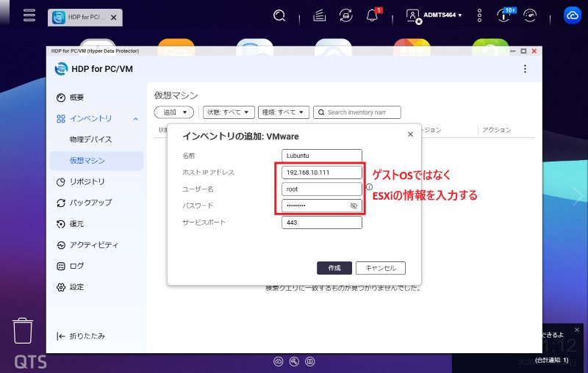Collapse the インベントリ sidebar section
The height and width of the screenshot is (373, 588).
point(135,118)
